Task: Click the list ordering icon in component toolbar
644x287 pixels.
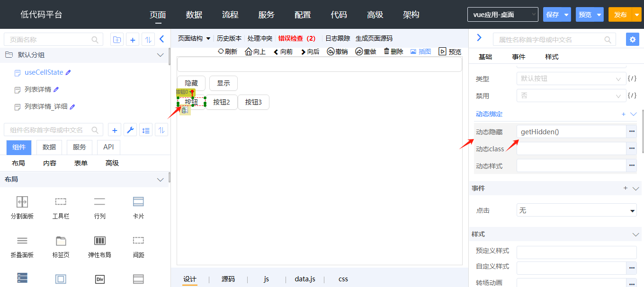Action: pyautogui.click(x=146, y=130)
